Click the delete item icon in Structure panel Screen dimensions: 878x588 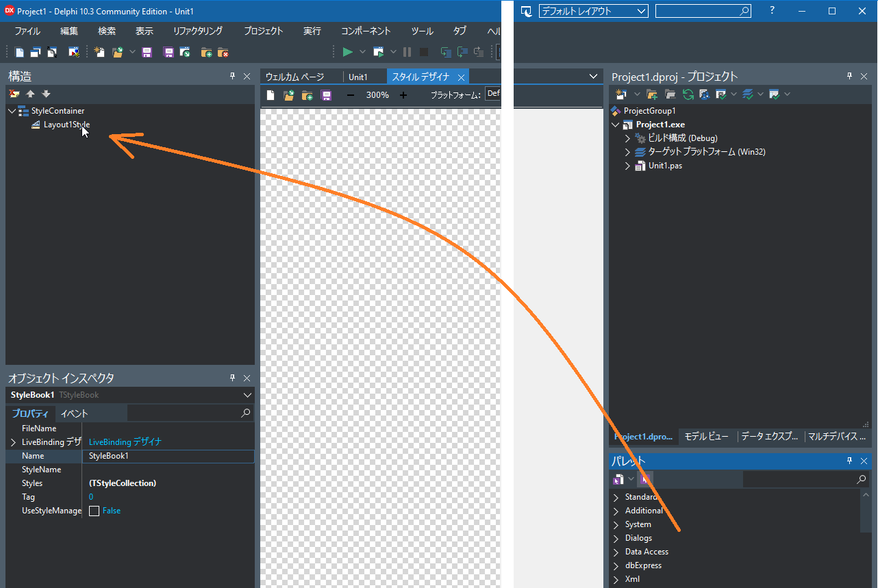(14, 94)
